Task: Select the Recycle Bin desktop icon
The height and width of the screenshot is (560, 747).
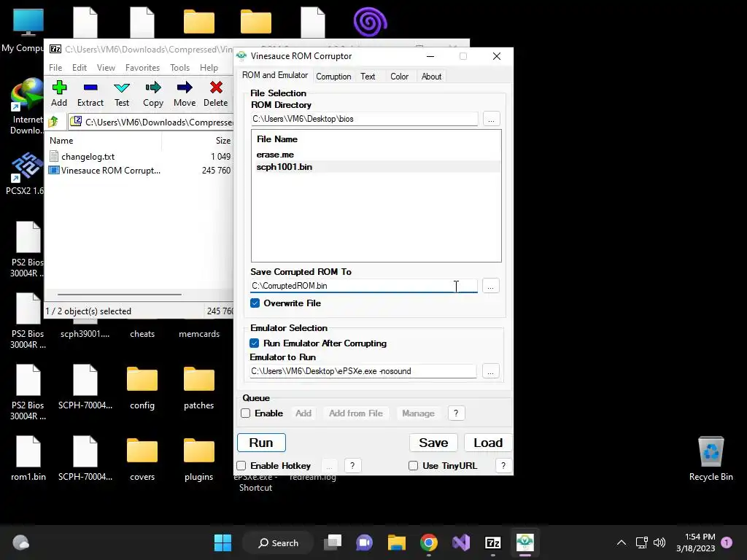Action: (x=711, y=459)
